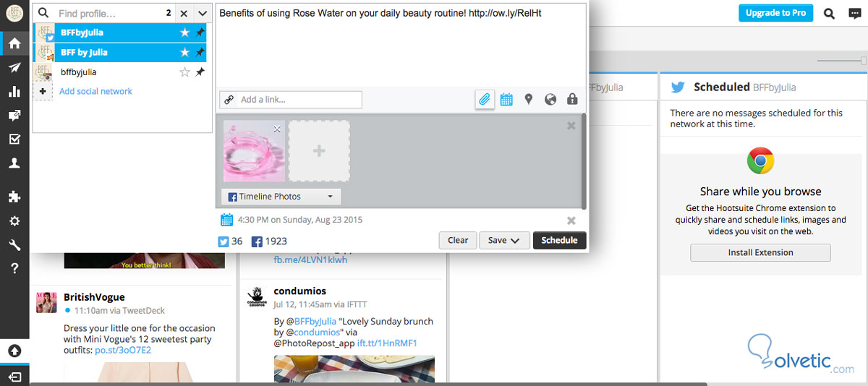Viewport: 868px width, 386px height.
Task: Open the messages chat icon in top bar
Action: (x=854, y=13)
